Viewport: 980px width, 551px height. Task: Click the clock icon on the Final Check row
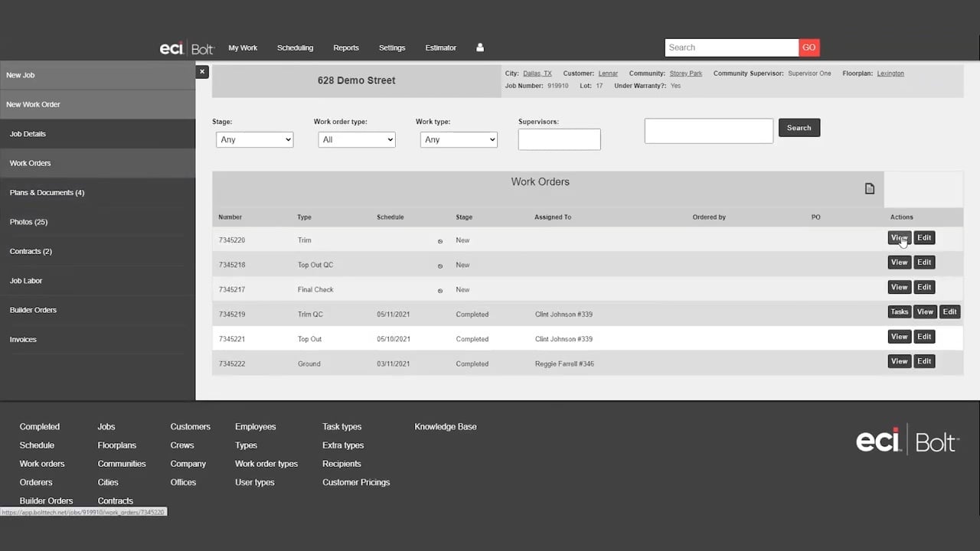pyautogui.click(x=439, y=290)
